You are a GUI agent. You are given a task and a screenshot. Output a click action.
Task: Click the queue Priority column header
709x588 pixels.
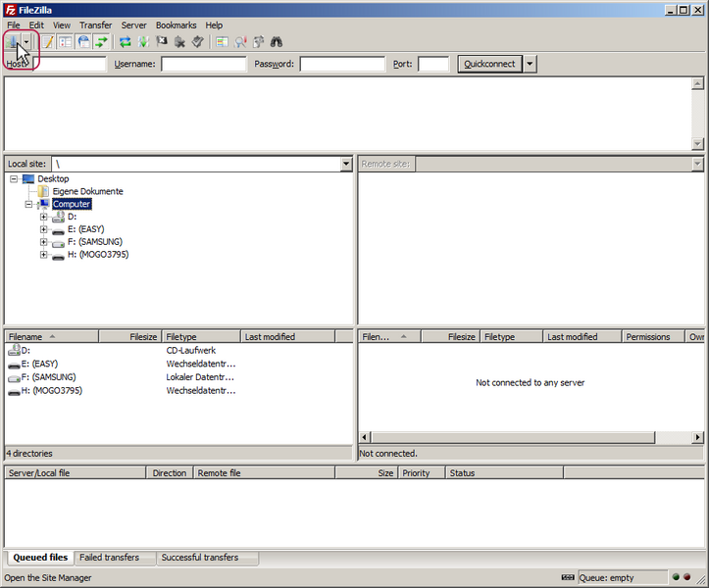point(422,473)
